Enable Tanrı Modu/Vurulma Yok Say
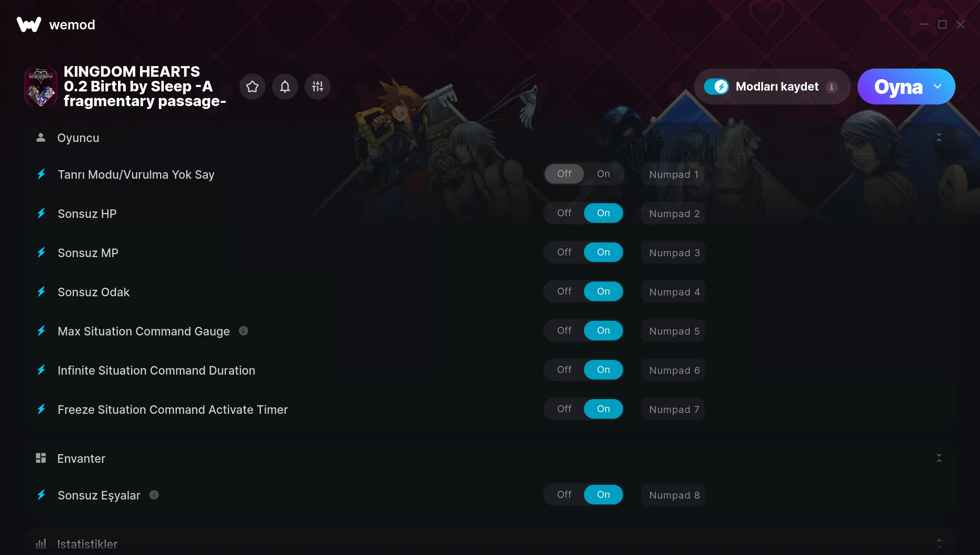980x555 pixels. pyautogui.click(x=604, y=174)
